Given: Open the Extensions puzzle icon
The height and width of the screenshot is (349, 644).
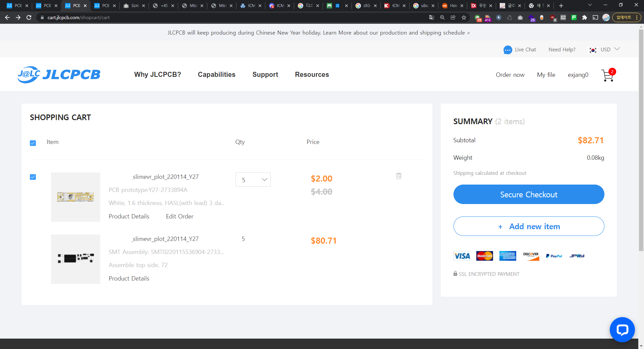Looking at the screenshot, I should (585, 17).
